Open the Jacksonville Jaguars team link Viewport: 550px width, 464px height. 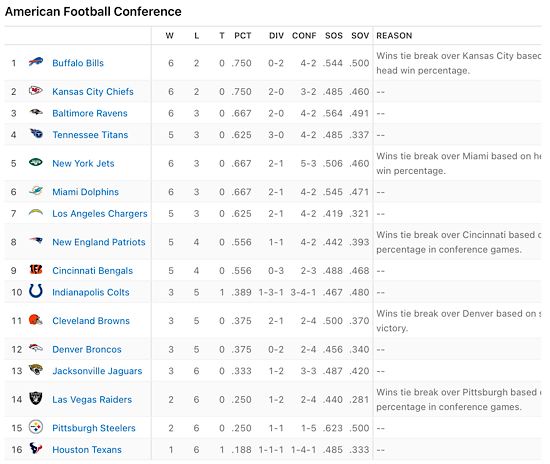point(97,371)
